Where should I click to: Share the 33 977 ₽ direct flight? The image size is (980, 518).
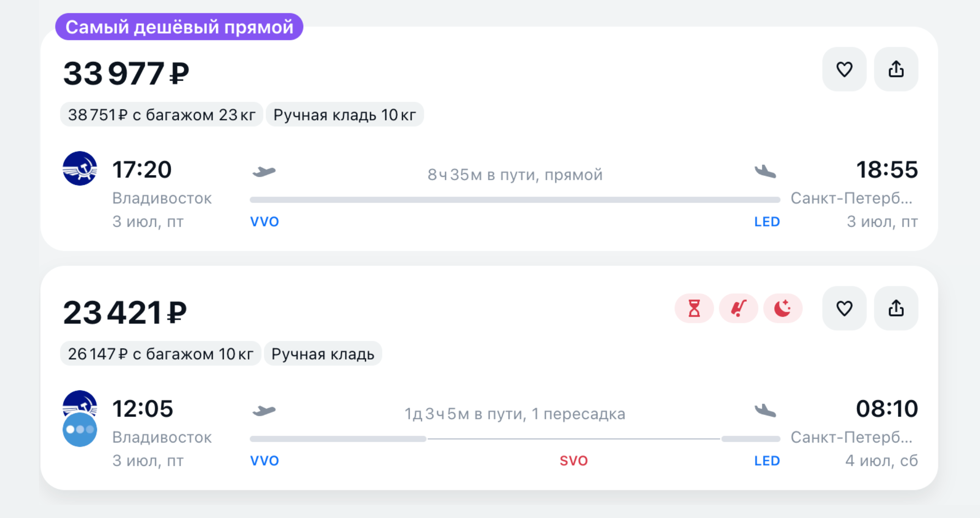[x=896, y=69]
